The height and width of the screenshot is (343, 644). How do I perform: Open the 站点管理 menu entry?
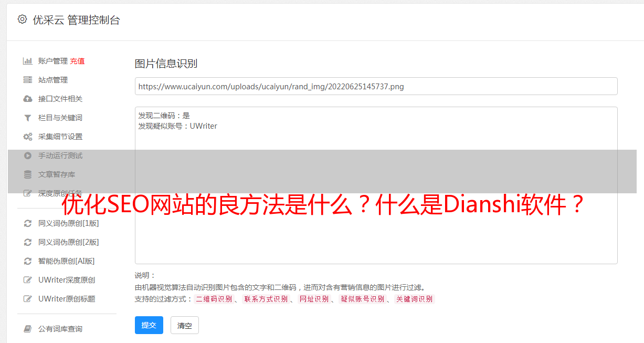53,80
